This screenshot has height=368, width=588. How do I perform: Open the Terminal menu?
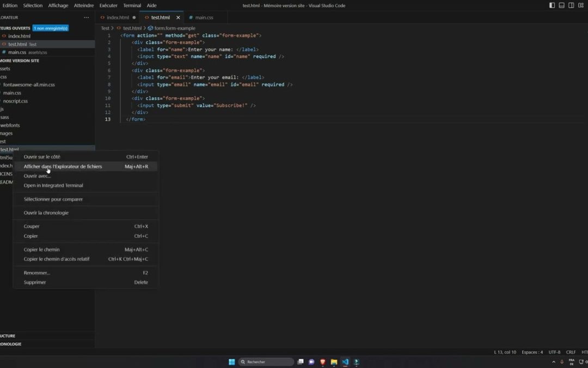point(132,5)
